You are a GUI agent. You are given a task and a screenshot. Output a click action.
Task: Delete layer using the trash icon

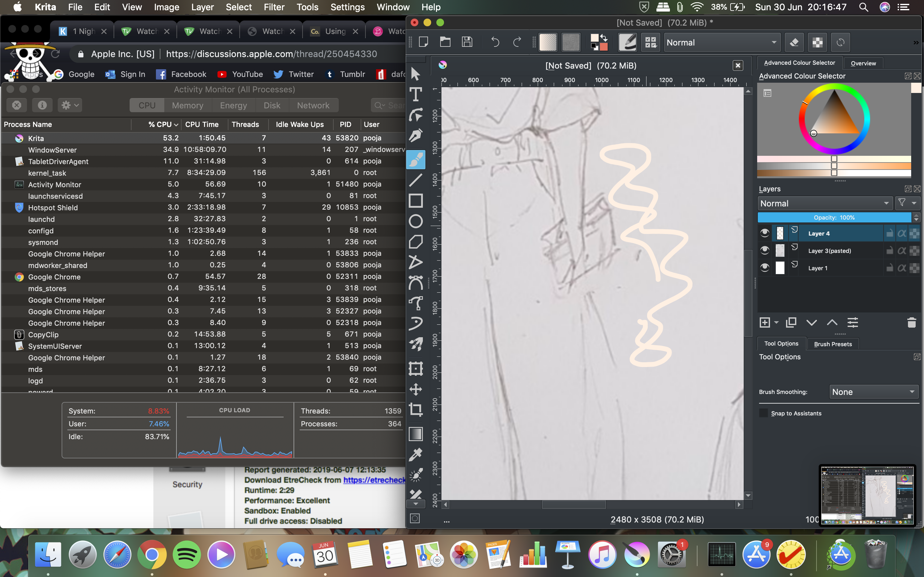tap(911, 323)
